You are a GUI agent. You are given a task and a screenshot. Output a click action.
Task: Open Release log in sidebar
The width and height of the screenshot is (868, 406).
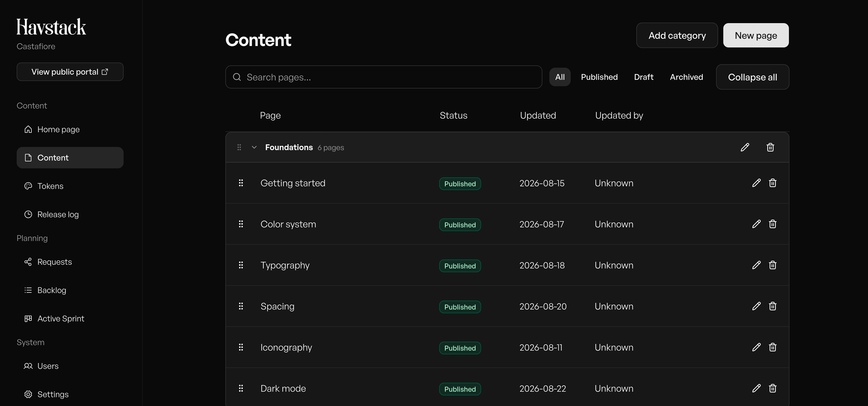pos(70,214)
